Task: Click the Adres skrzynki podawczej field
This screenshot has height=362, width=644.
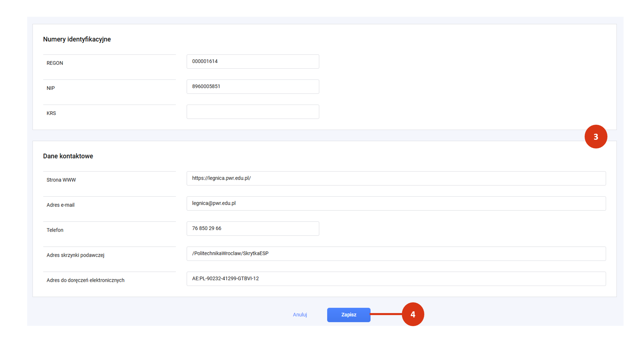Action: click(396, 254)
